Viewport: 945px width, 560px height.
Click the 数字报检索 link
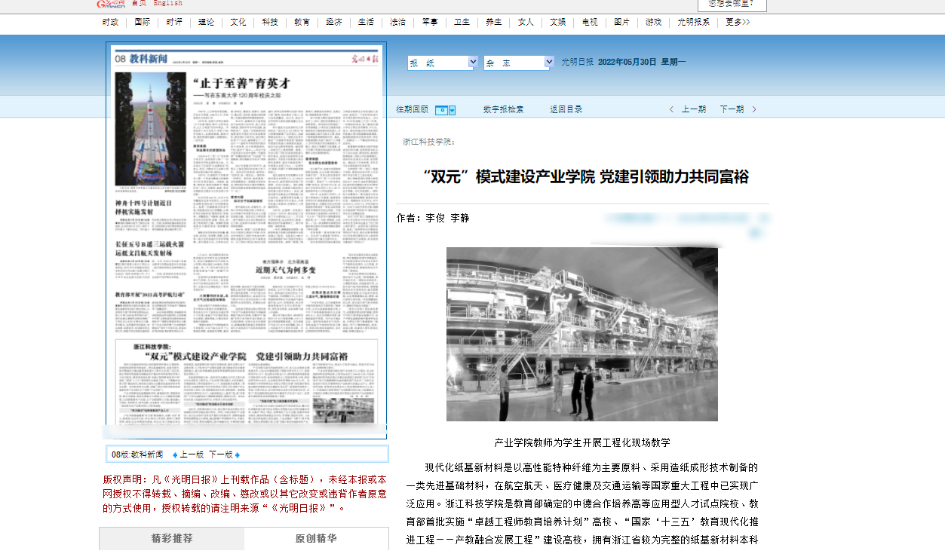pyautogui.click(x=503, y=110)
